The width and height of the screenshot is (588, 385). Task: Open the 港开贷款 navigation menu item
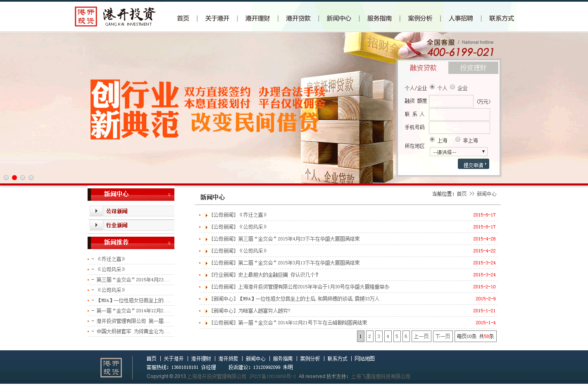[298, 18]
